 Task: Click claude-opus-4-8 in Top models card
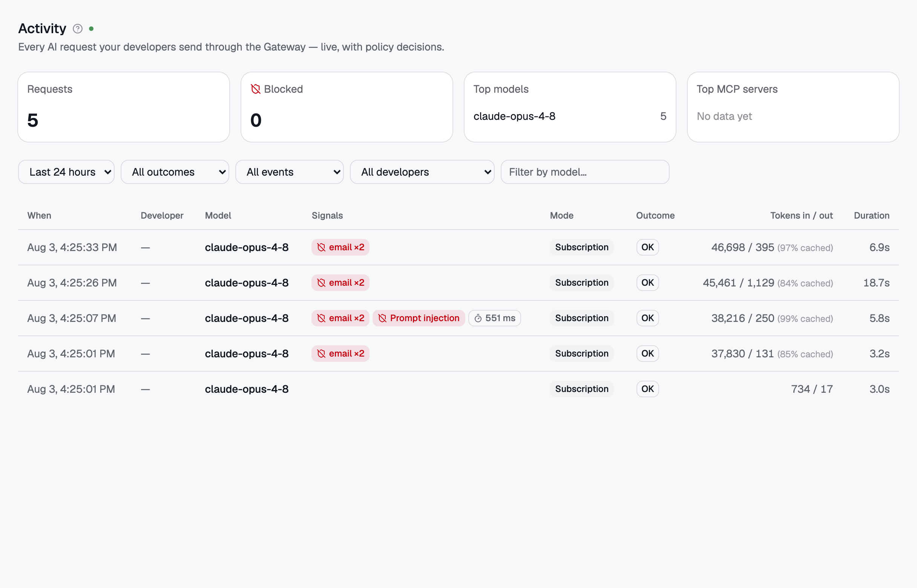tap(514, 116)
